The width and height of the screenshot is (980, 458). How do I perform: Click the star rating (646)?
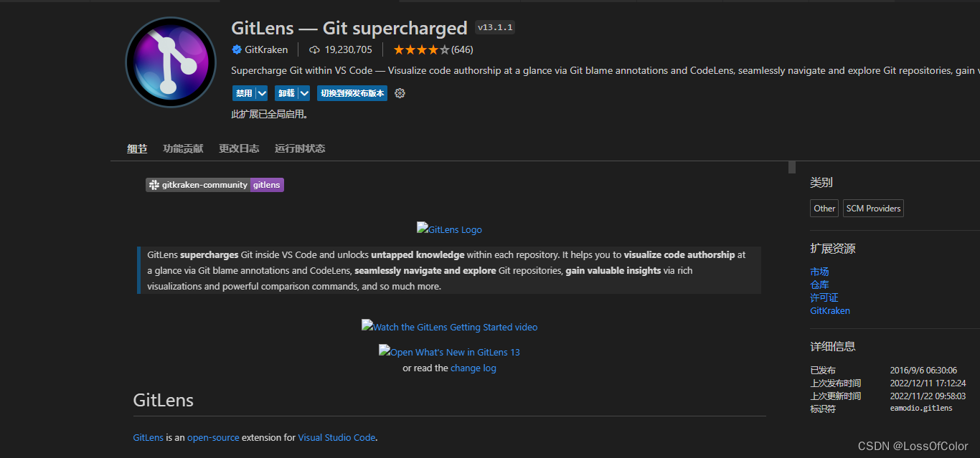(x=433, y=49)
